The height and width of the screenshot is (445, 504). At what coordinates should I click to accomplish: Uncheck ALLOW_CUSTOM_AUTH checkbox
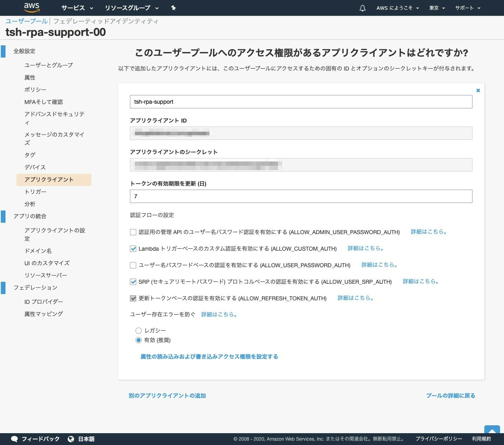[x=133, y=249]
